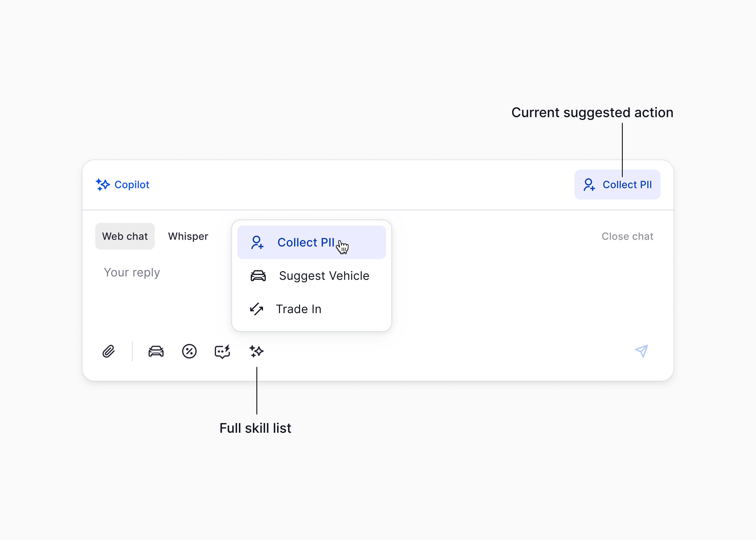Switch to the Whisper tab
756x540 pixels.
[188, 236]
